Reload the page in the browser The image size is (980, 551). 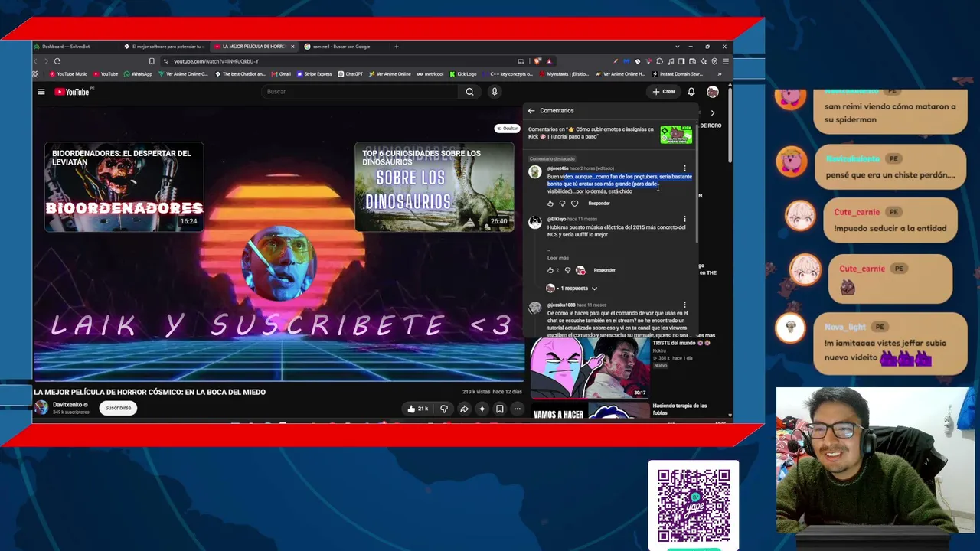pos(57,61)
